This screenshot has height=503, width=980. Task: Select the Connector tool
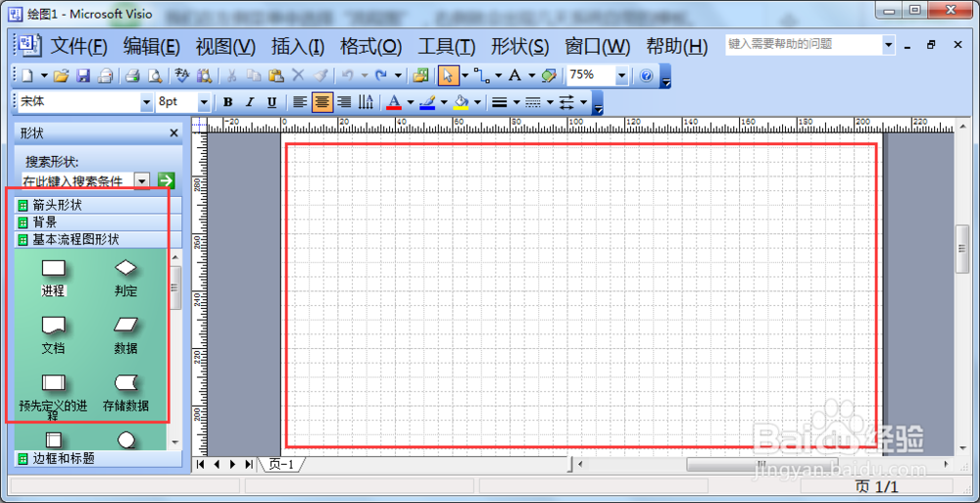click(481, 75)
